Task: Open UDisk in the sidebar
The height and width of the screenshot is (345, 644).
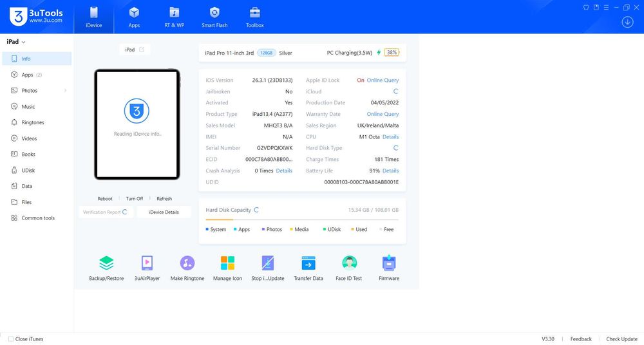Action: pyautogui.click(x=37, y=170)
